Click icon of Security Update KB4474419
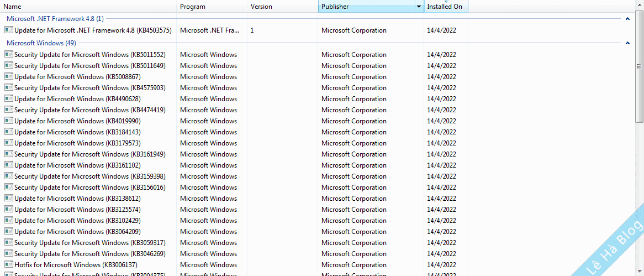Image resolution: width=644 pixels, height=276 pixels. [x=8, y=110]
